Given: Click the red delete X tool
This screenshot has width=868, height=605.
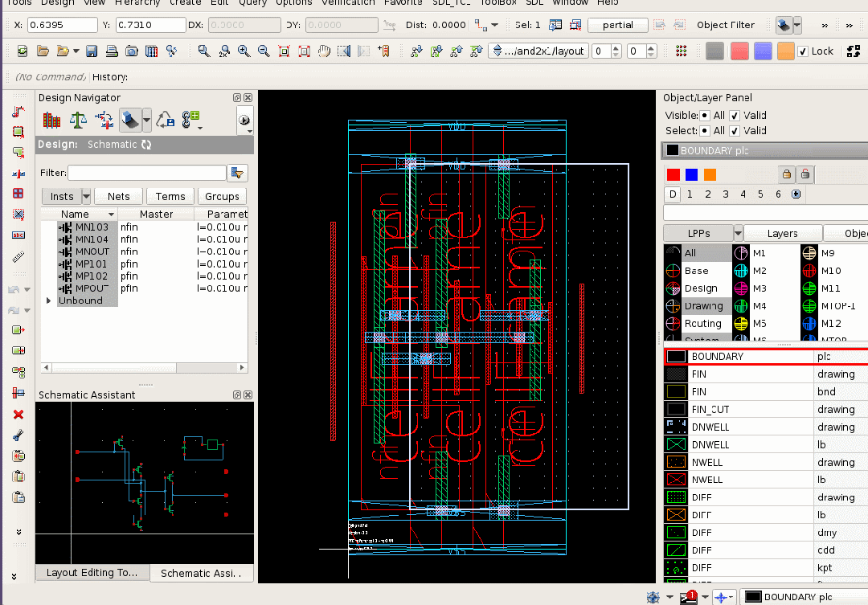Looking at the screenshot, I should (18, 415).
